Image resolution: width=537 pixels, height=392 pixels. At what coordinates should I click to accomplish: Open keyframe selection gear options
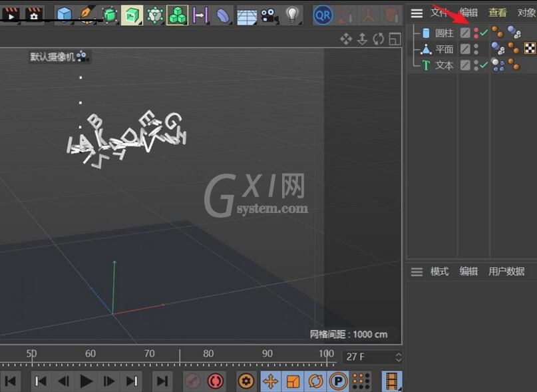(246, 381)
